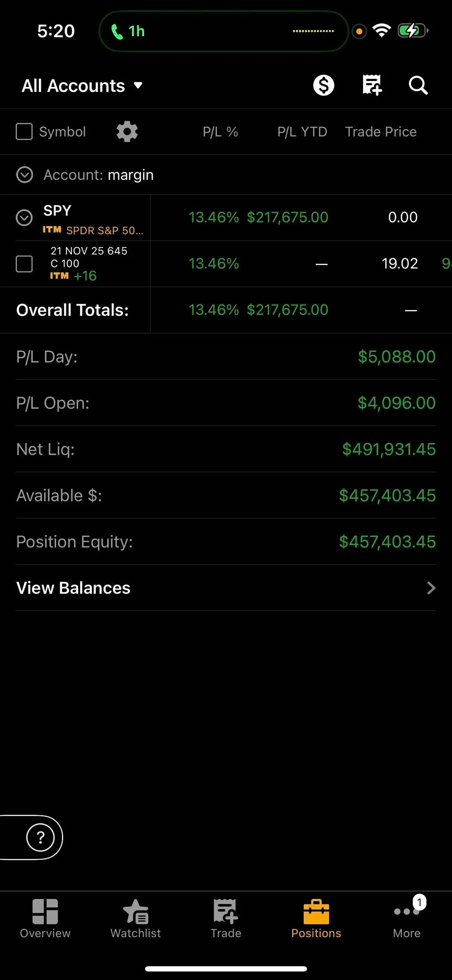Tap the search magnifier icon

click(418, 85)
